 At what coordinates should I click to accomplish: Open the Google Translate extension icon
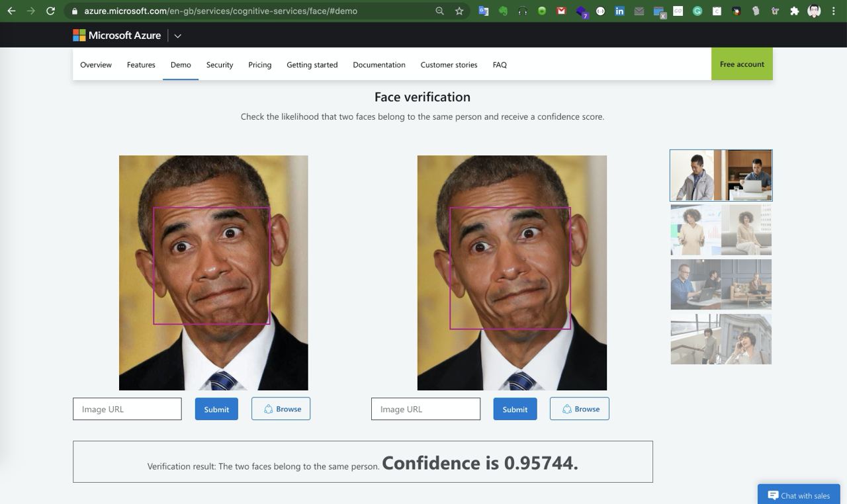[x=484, y=11]
